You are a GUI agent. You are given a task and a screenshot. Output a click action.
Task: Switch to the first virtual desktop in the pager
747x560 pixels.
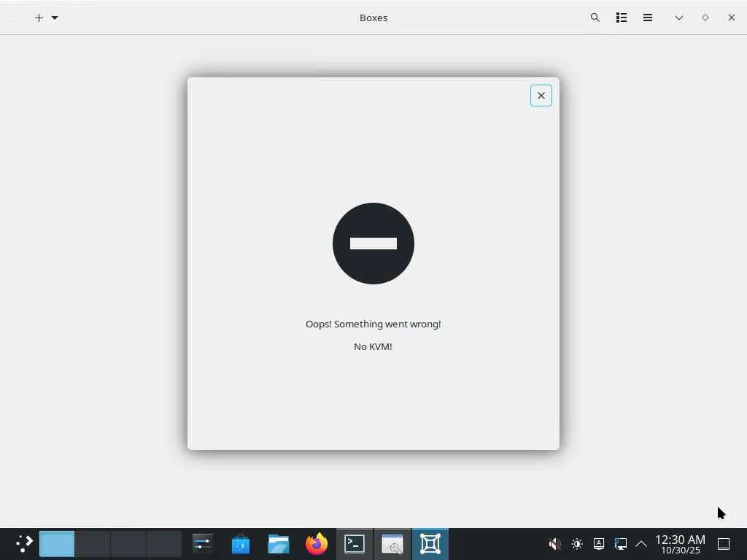[x=57, y=544]
